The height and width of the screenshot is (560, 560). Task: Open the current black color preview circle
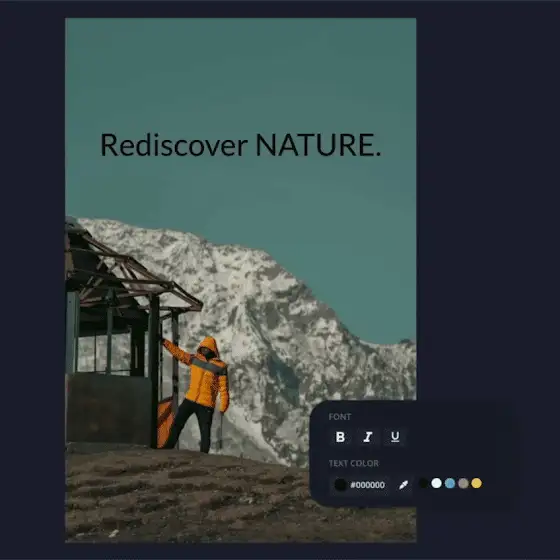[340, 485]
